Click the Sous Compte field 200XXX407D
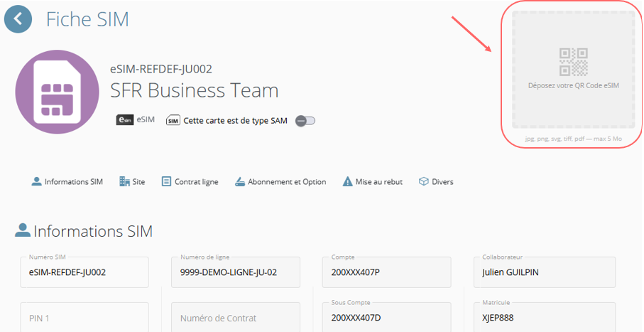Screen dimensions: 644x332 click(386, 318)
